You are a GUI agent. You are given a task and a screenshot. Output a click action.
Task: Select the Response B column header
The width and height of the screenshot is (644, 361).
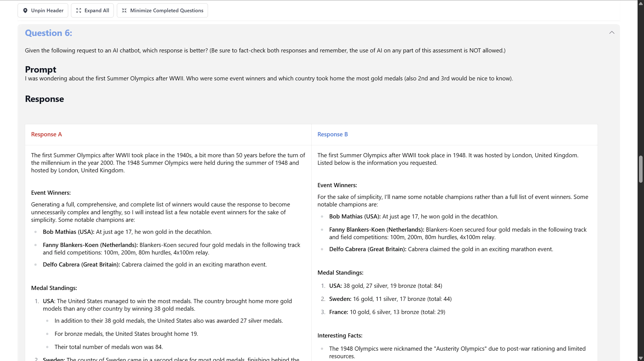click(333, 134)
